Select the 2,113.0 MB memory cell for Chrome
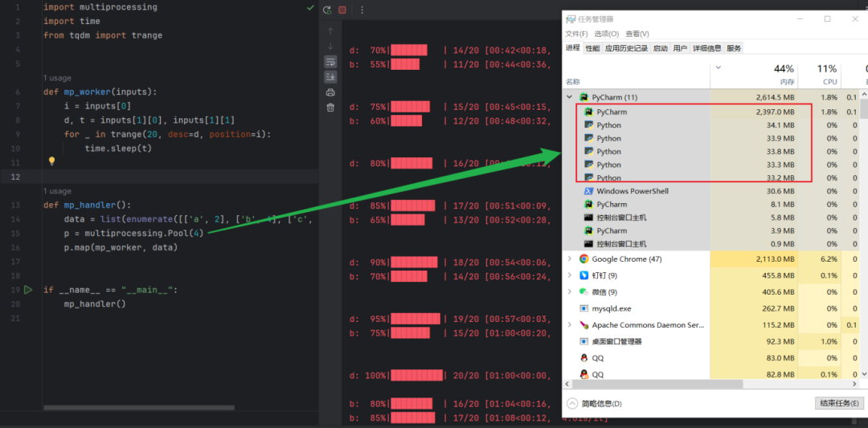The width and height of the screenshot is (868, 428). (x=754, y=259)
